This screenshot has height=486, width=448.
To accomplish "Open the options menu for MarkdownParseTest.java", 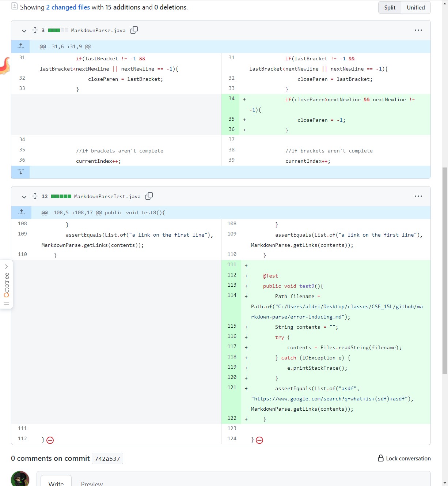I will (418, 196).
